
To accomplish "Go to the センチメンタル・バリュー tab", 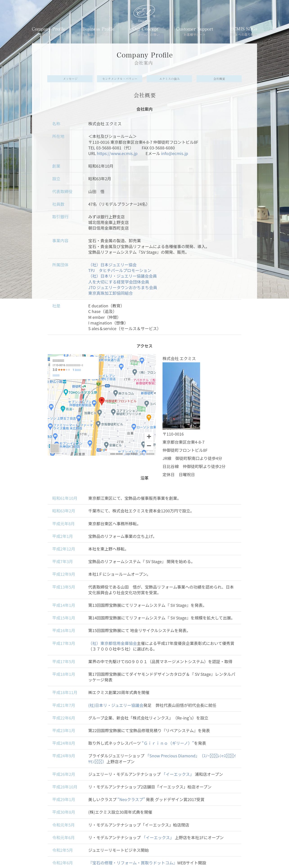I will pos(120,79).
